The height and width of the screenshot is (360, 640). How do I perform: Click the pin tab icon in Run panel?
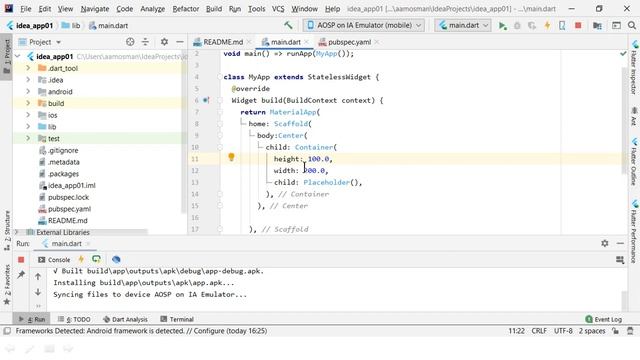pyautogui.click(x=21, y=275)
